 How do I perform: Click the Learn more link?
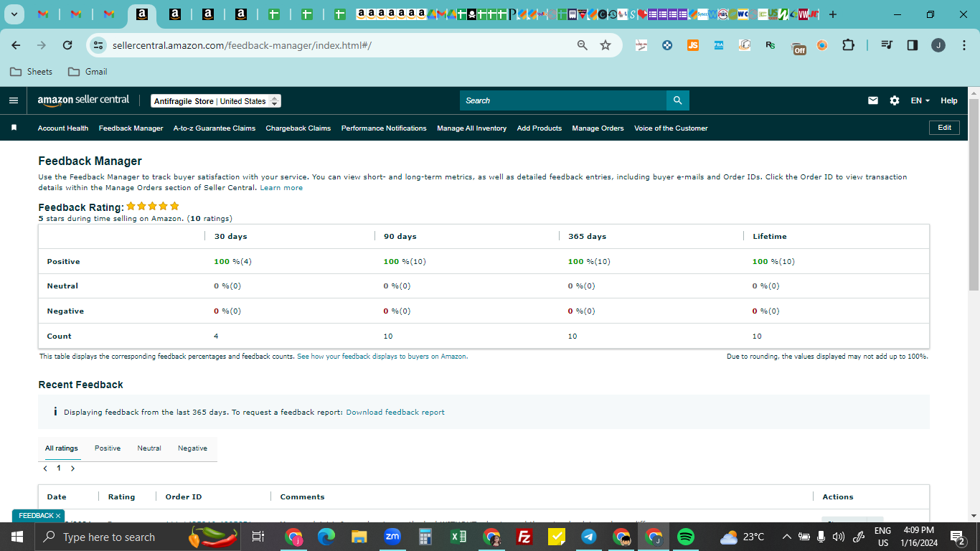tap(281, 188)
